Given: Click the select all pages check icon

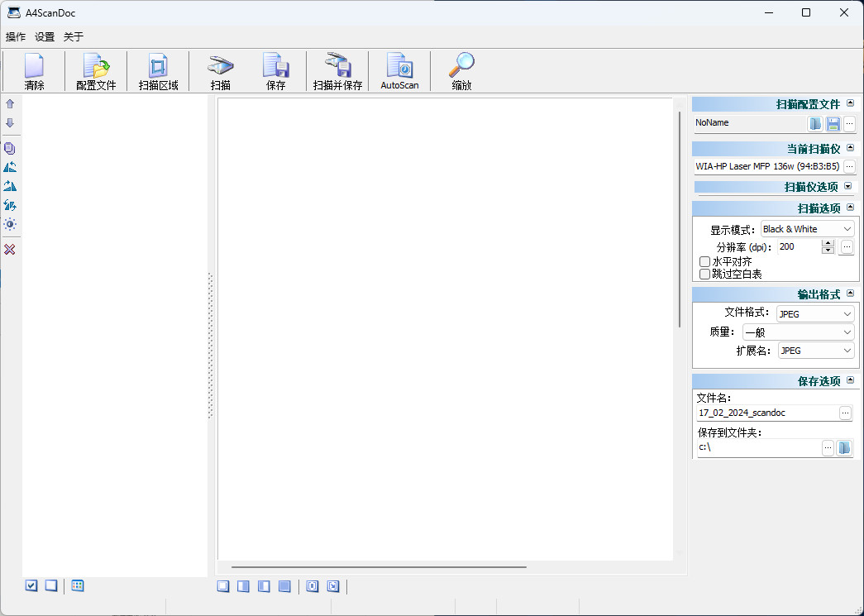Looking at the screenshot, I should pos(31,585).
